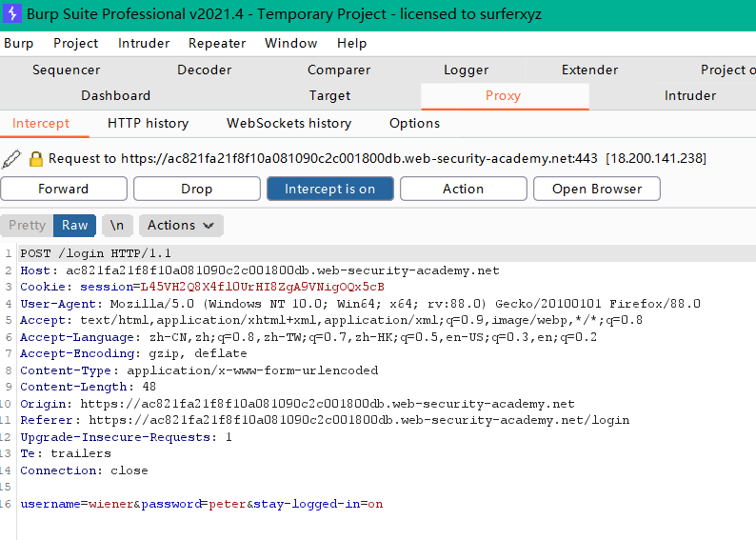Click the pencil edit icon beside request URL
Viewport: 756px width, 540px height.
click(11, 159)
